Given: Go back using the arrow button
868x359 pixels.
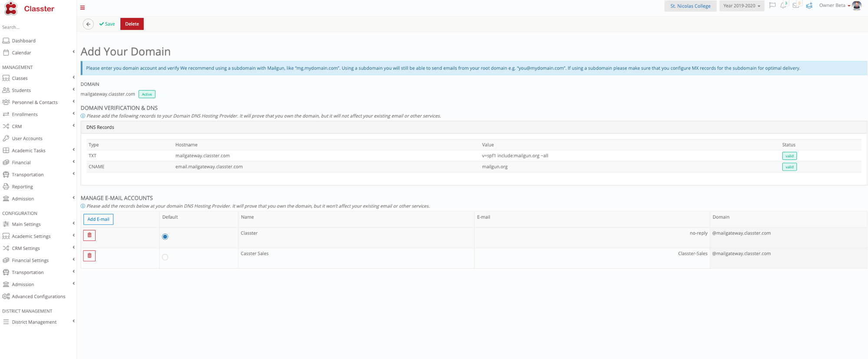Looking at the screenshot, I should coord(88,24).
